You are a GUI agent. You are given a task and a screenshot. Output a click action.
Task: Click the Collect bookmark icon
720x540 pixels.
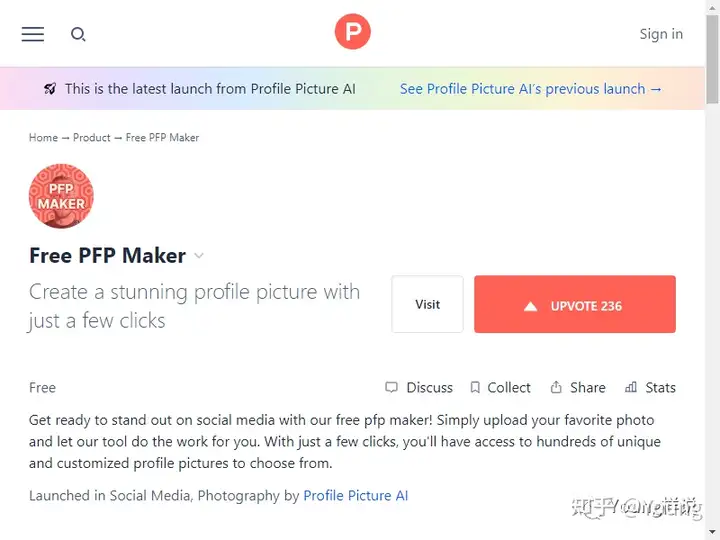(475, 388)
